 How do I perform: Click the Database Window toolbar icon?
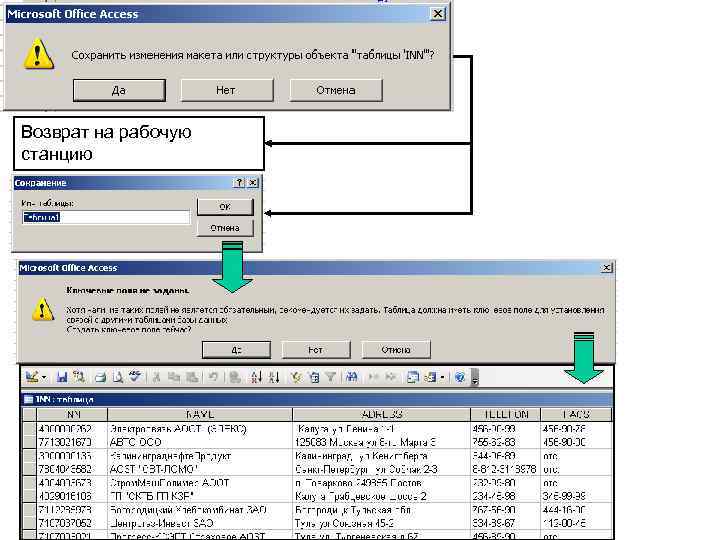(413, 377)
